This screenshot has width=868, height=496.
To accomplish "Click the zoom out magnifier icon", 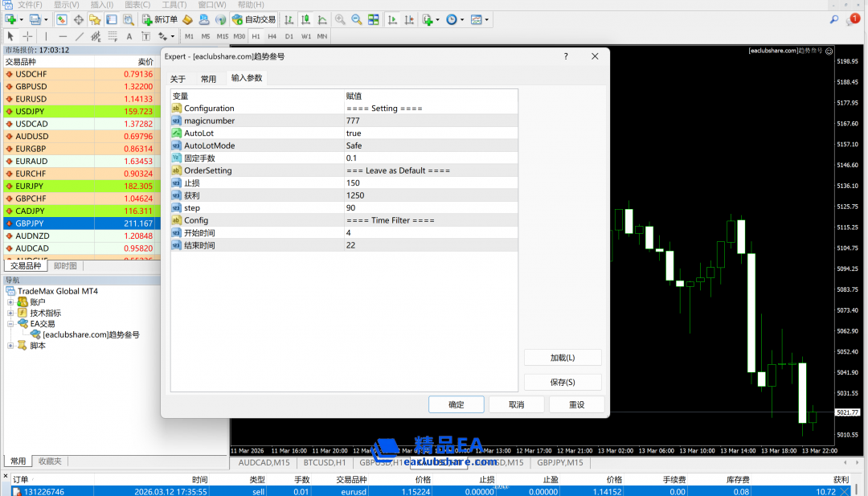I will click(356, 19).
